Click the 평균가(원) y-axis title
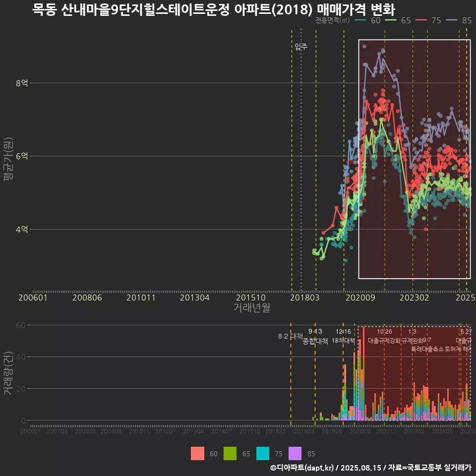This screenshot has height=476, width=476. [8, 159]
